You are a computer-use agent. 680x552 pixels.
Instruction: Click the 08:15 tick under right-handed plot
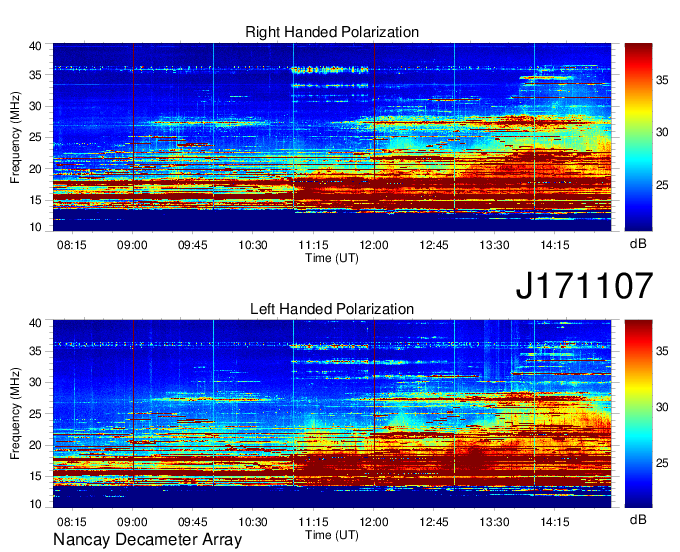[x=72, y=245]
